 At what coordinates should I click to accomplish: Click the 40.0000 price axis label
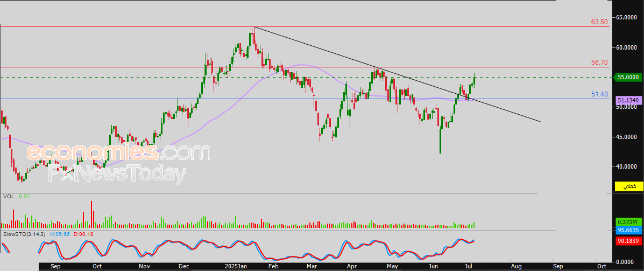click(626, 166)
